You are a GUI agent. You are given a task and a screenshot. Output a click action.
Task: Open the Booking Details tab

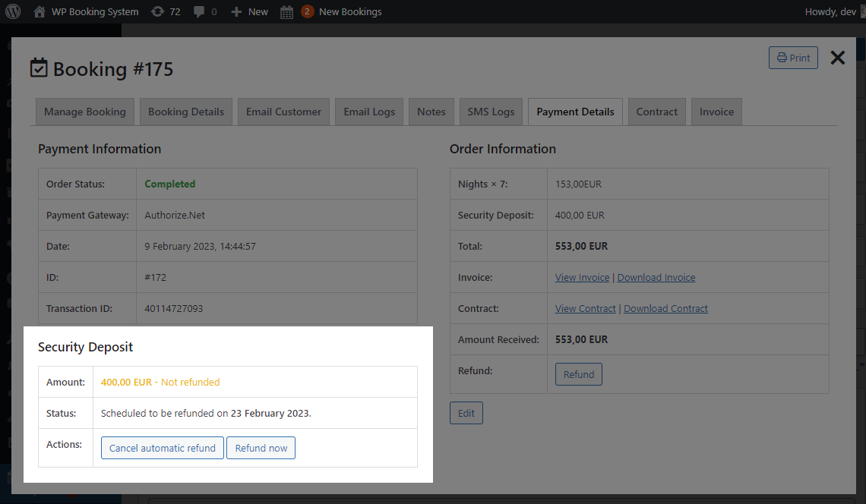coord(186,112)
